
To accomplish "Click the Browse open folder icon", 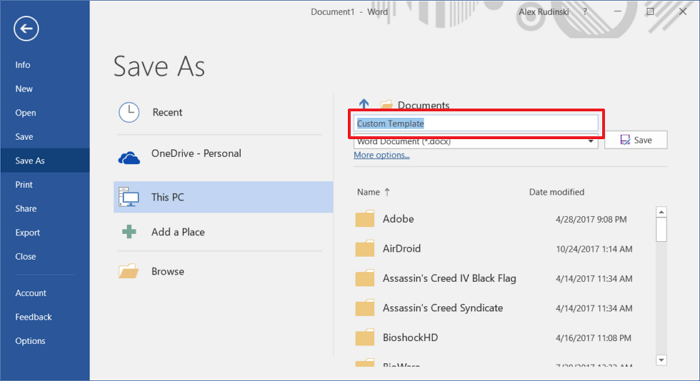I will (129, 271).
